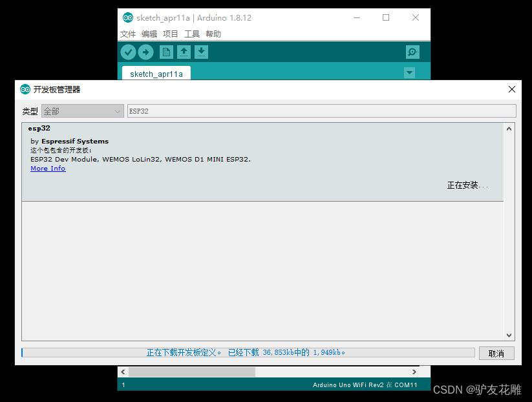Open the More Info link
This screenshot has width=532, height=402.
click(48, 169)
